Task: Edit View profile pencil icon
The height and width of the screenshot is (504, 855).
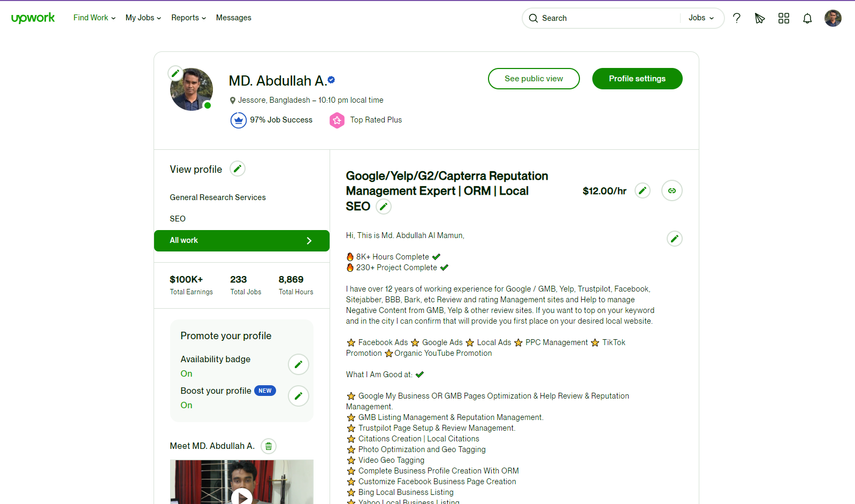Action: tap(238, 169)
